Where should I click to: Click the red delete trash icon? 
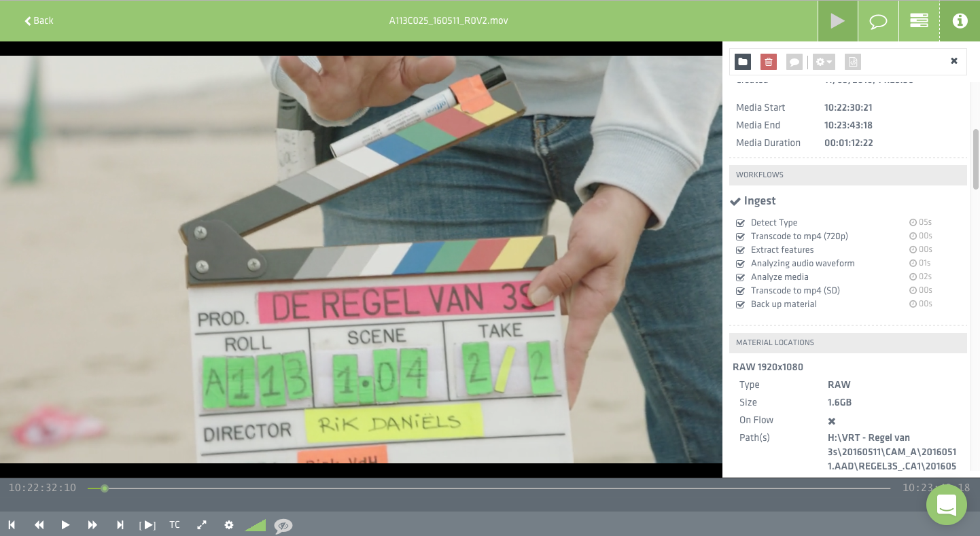click(x=768, y=61)
